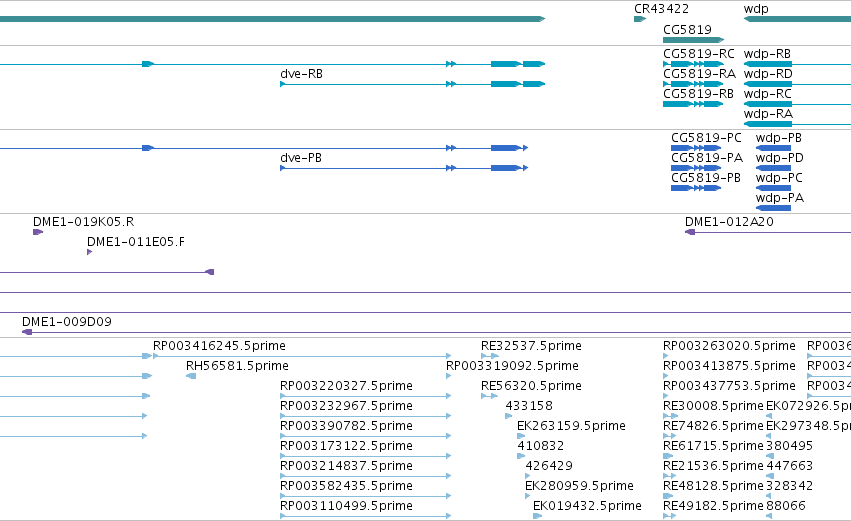
Task: Select wdp-PB protein label
Action: 778,138
